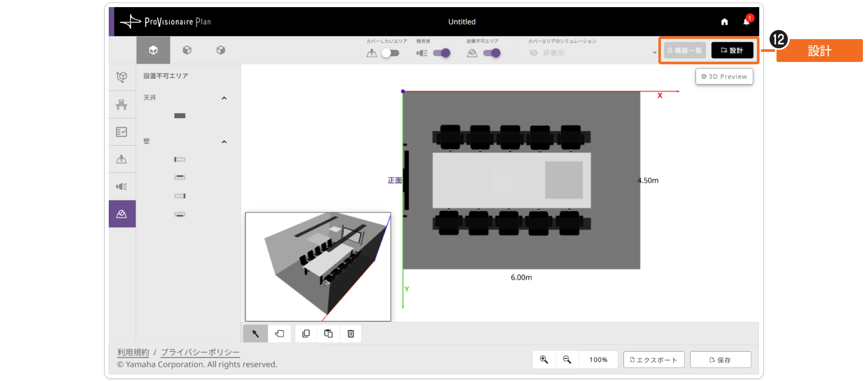Click the copy tool icon
The height and width of the screenshot is (381, 868).
(x=306, y=334)
